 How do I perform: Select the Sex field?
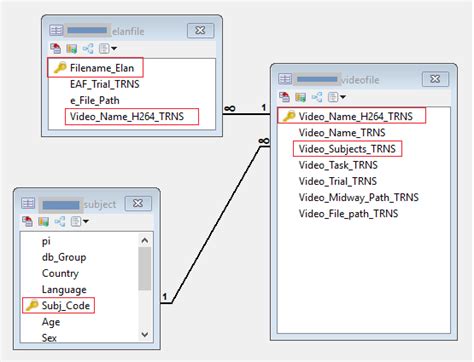click(49, 338)
